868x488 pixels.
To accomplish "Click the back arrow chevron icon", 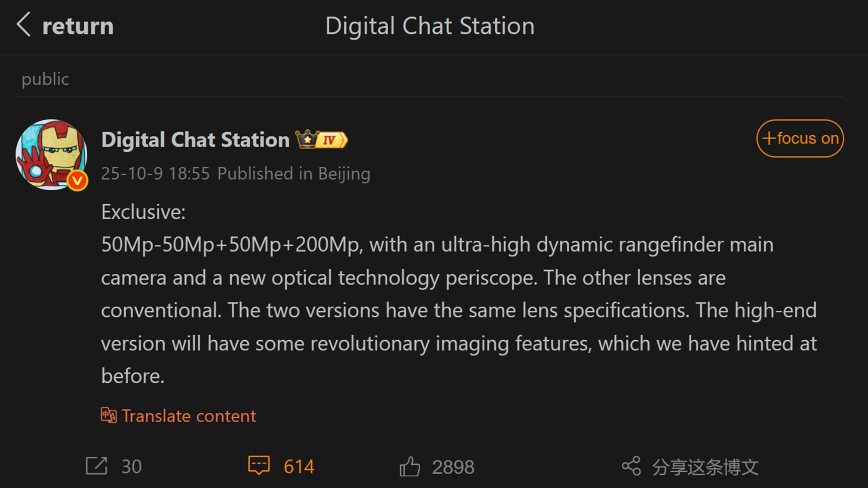I will [x=24, y=24].
